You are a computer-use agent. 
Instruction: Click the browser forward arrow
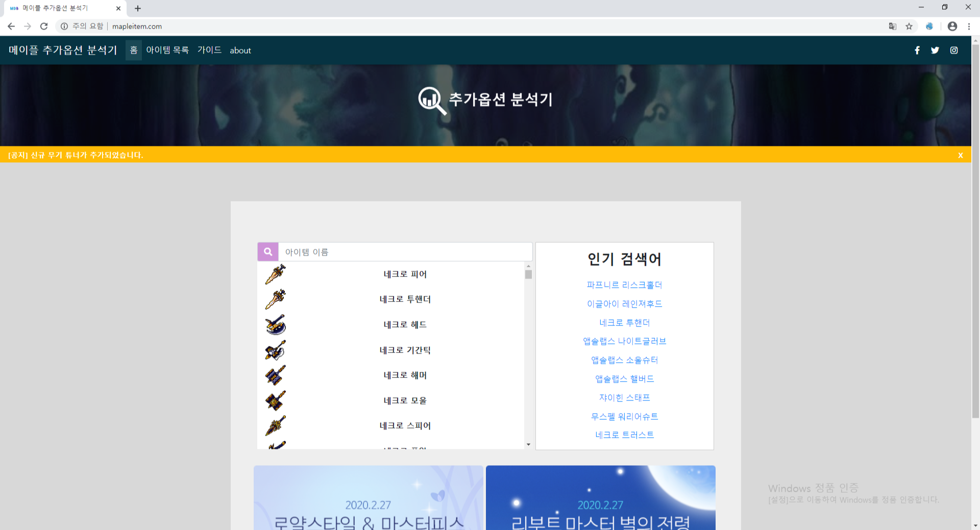tap(28, 26)
